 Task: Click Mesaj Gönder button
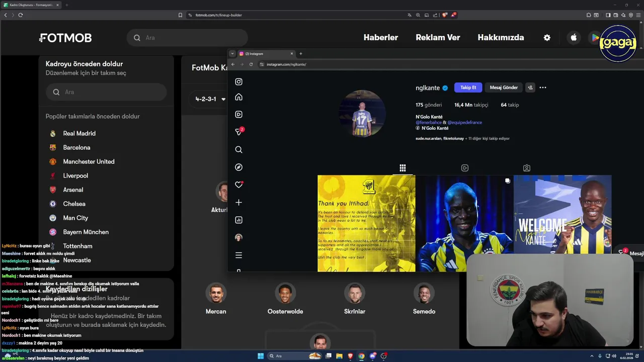click(504, 87)
